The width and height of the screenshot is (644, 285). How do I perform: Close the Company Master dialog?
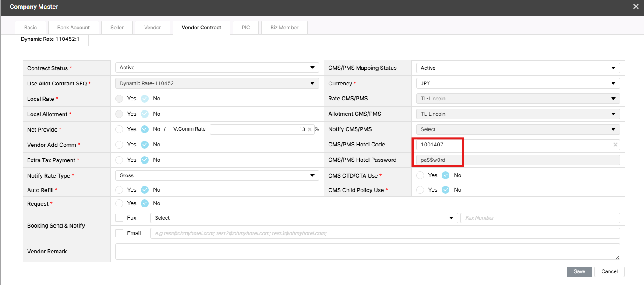[636, 7]
